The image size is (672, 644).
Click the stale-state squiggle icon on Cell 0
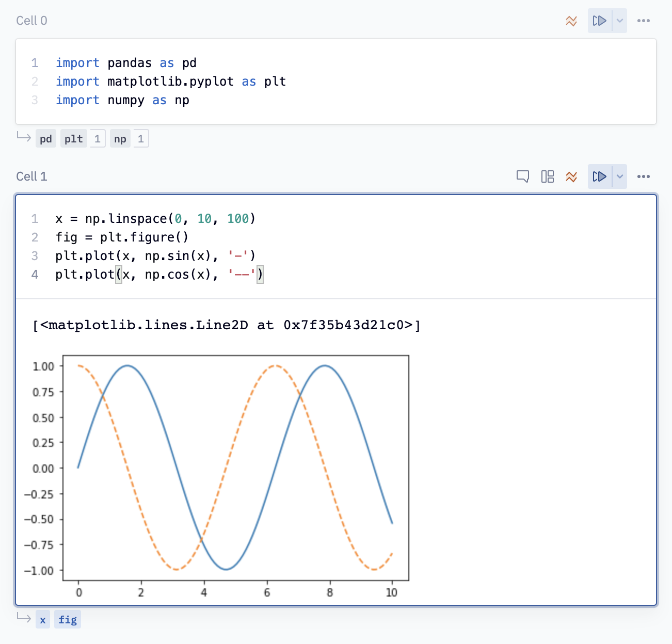[571, 21]
